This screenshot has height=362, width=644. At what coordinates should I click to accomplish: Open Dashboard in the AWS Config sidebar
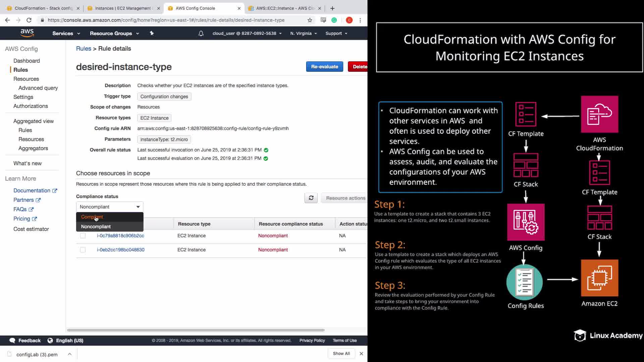tap(26, 61)
